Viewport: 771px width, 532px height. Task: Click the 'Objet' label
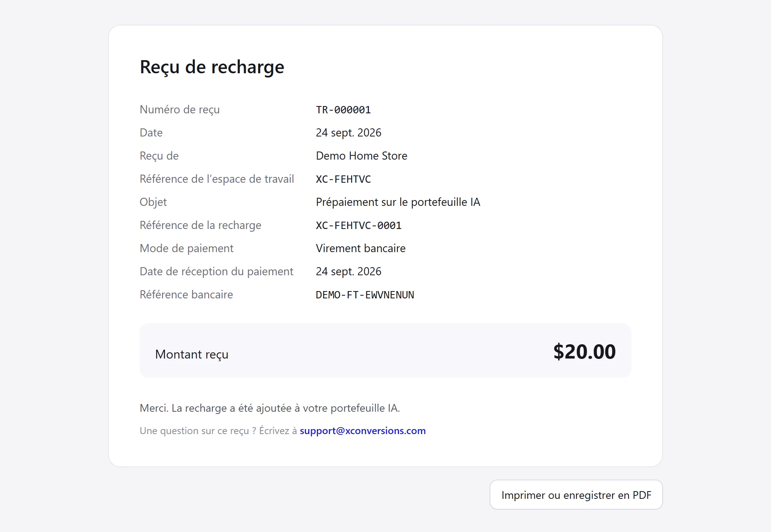pos(153,202)
